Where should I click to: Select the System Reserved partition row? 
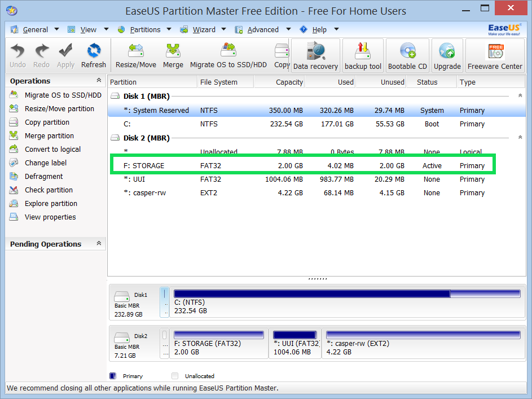[317, 111]
